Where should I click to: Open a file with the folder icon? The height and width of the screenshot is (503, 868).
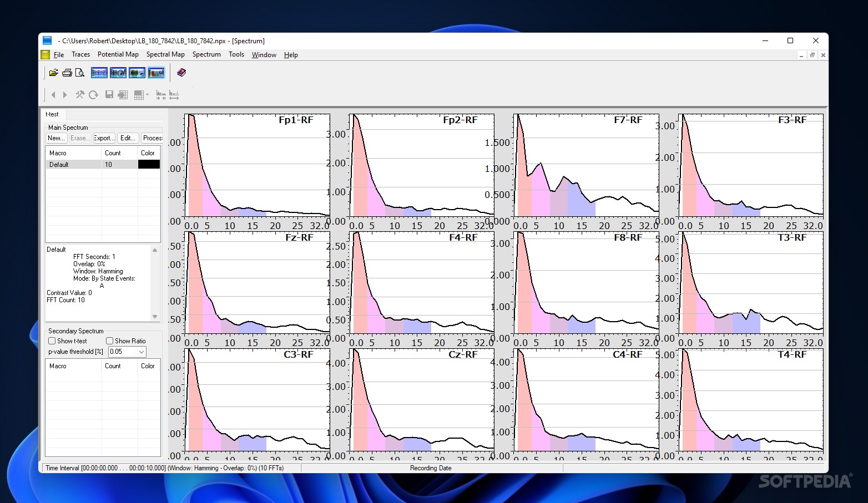54,73
